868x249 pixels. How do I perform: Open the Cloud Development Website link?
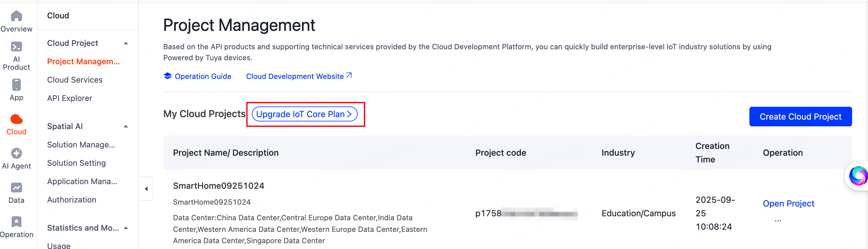click(x=295, y=76)
